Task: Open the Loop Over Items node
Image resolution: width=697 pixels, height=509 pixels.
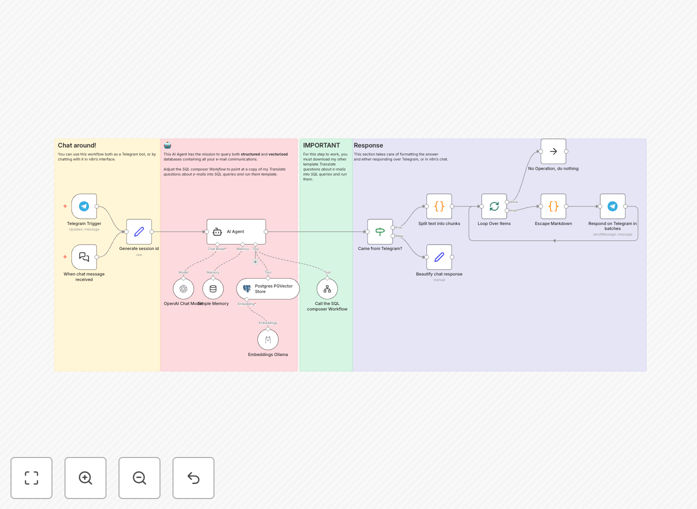Action: (494, 206)
